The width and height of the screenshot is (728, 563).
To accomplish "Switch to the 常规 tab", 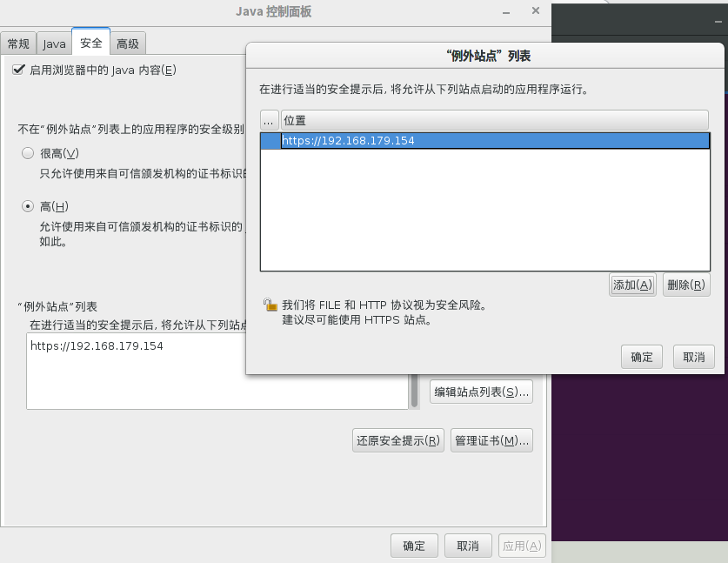I will pyautogui.click(x=18, y=44).
